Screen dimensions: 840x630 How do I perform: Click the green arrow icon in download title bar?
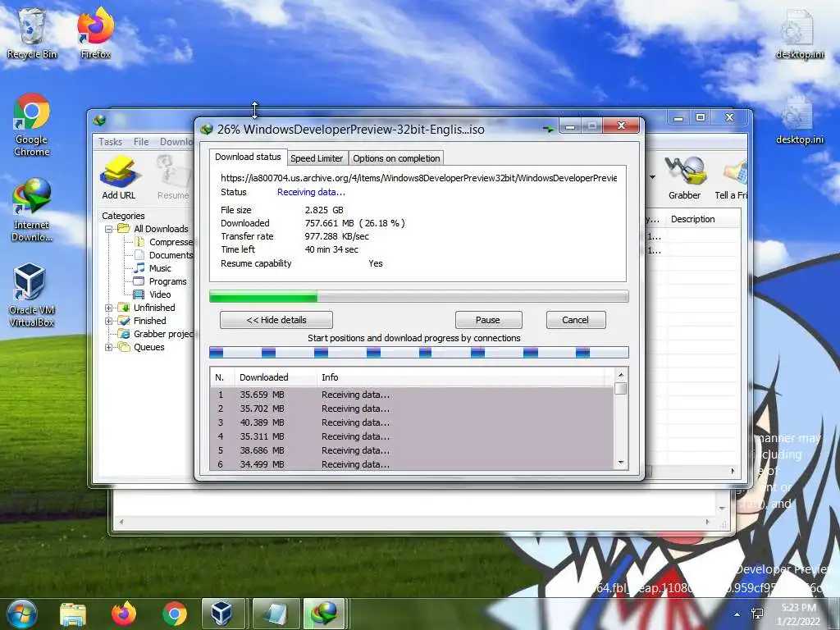click(548, 129)
